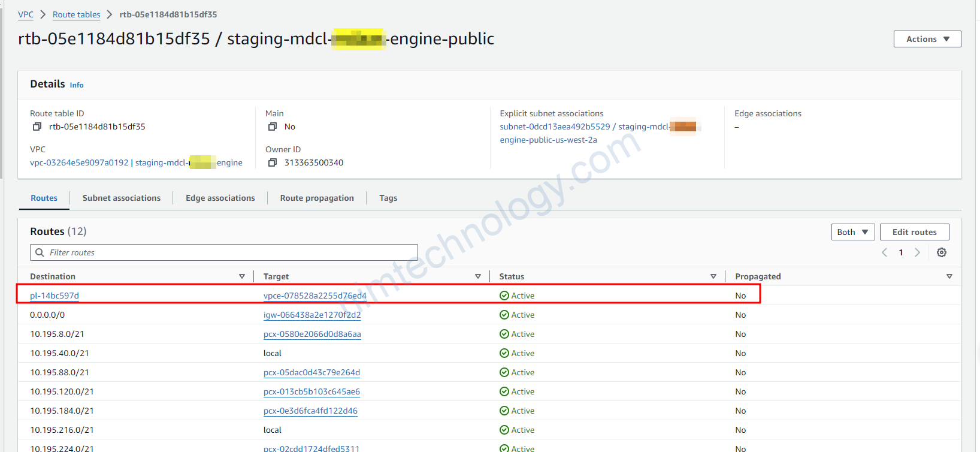This screenshot has height=452, width=980.
Task: Sort routes by Destination column arrow
Action: click(x=242, y=276)
